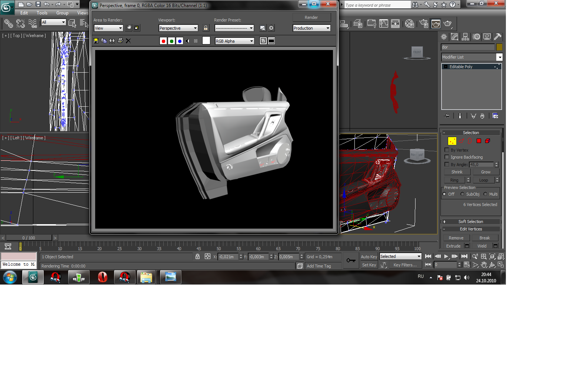Screen dimensions: 577x392
Task: Select SubObj preview selection option
Action: pyautogui.click(x=462, y=194)
